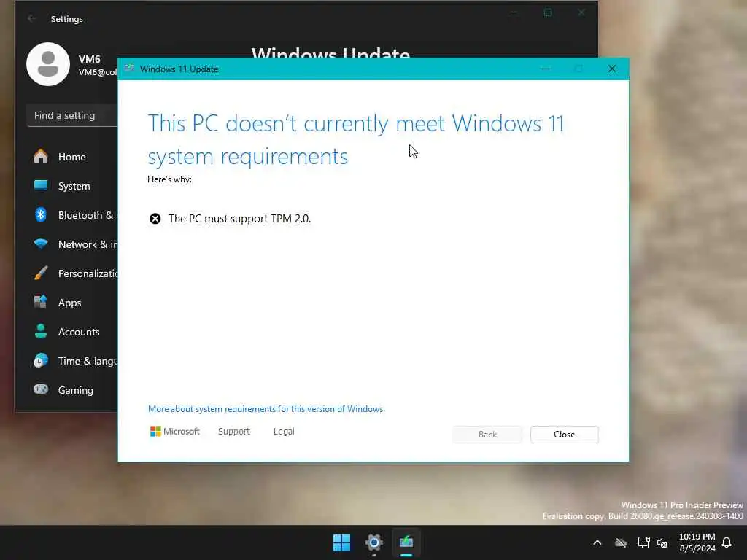Open Home in Settings sidebar
The height and width of the screenshot is (560, 747).
click(x=71, y=157)
